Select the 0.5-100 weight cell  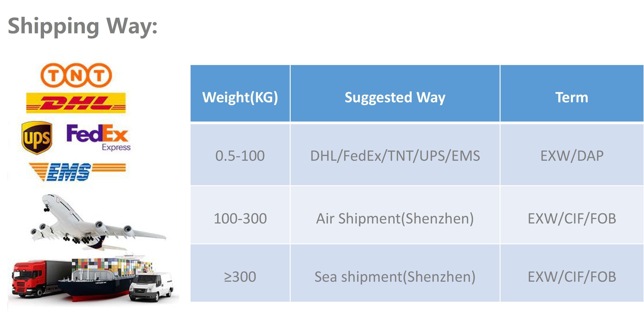[x=240, y=156]
